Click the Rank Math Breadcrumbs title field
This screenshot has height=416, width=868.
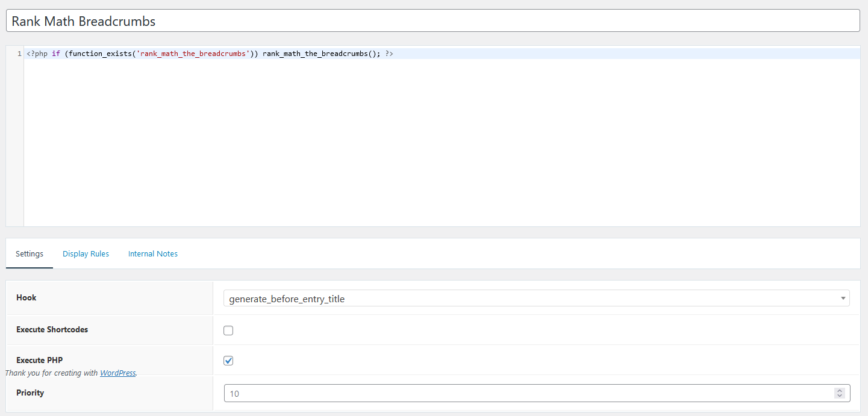pos(241,20)
